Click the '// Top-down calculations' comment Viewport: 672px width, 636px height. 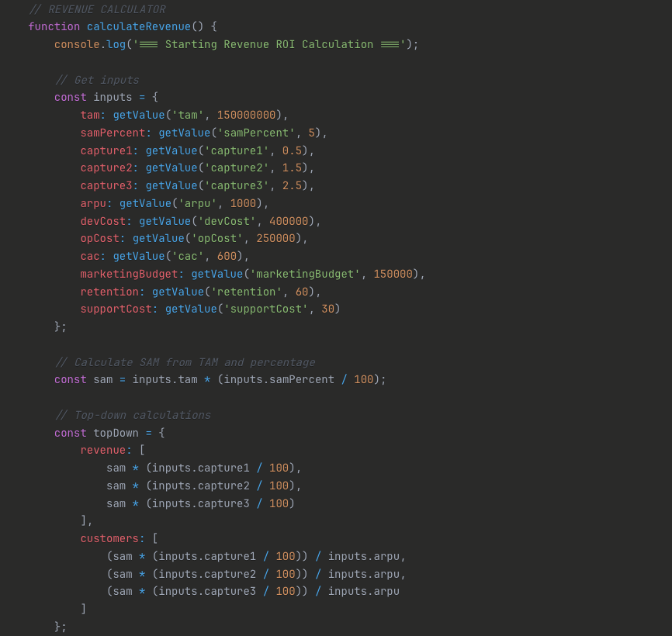133,416
